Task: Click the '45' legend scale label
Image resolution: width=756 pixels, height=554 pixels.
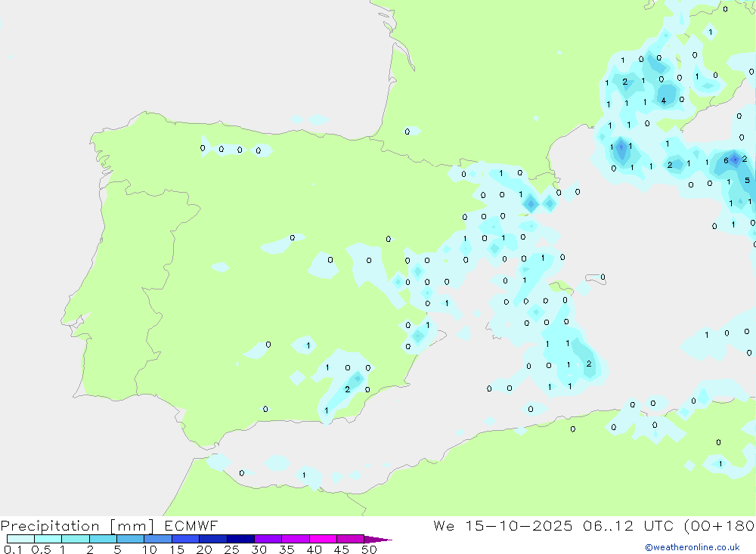Action: click(x=342, y=549)
